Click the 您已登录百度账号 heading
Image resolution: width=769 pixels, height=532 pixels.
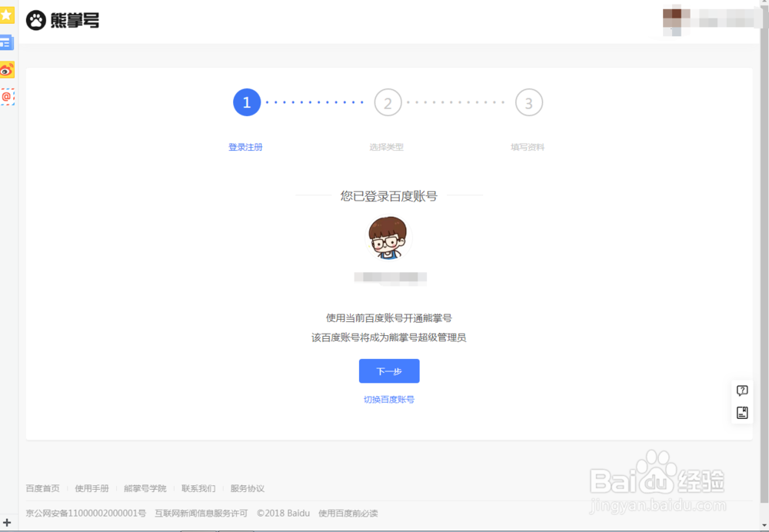389,196
